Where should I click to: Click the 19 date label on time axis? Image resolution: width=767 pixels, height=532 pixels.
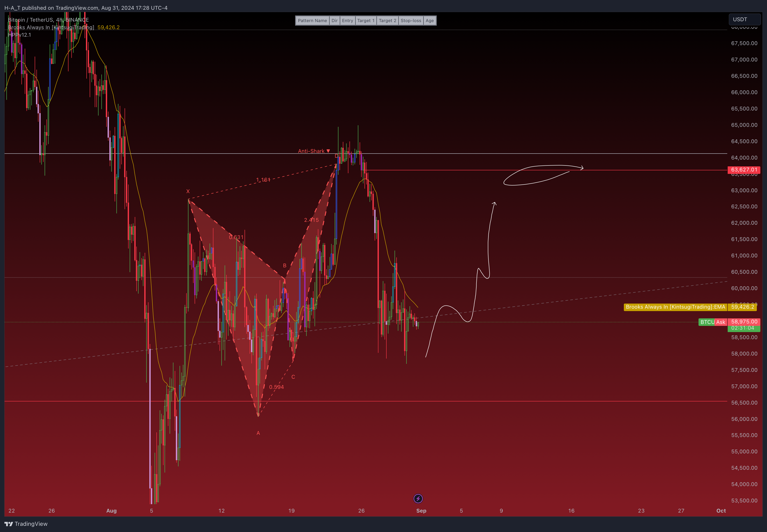click(x=291, y=511)
